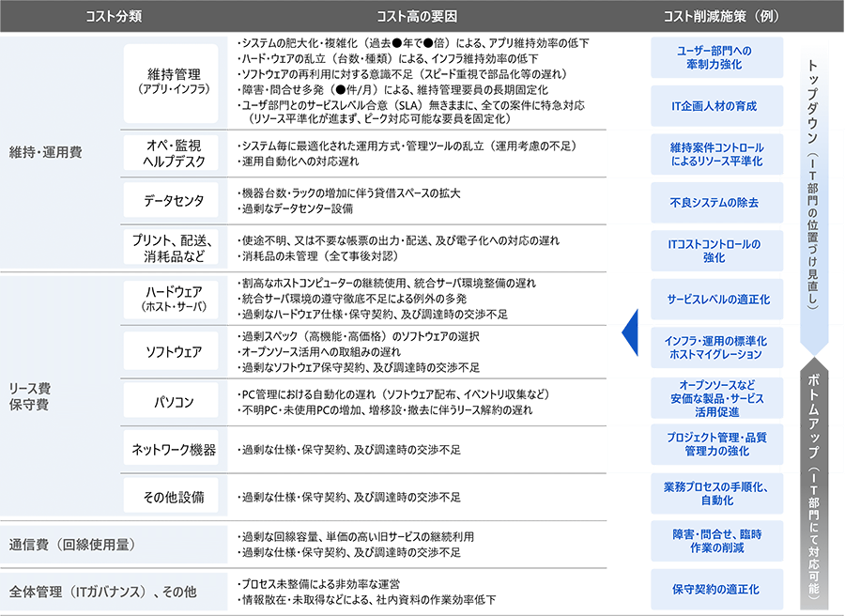
Task: Select the パソコン cost category box
Action: [171, 399]
